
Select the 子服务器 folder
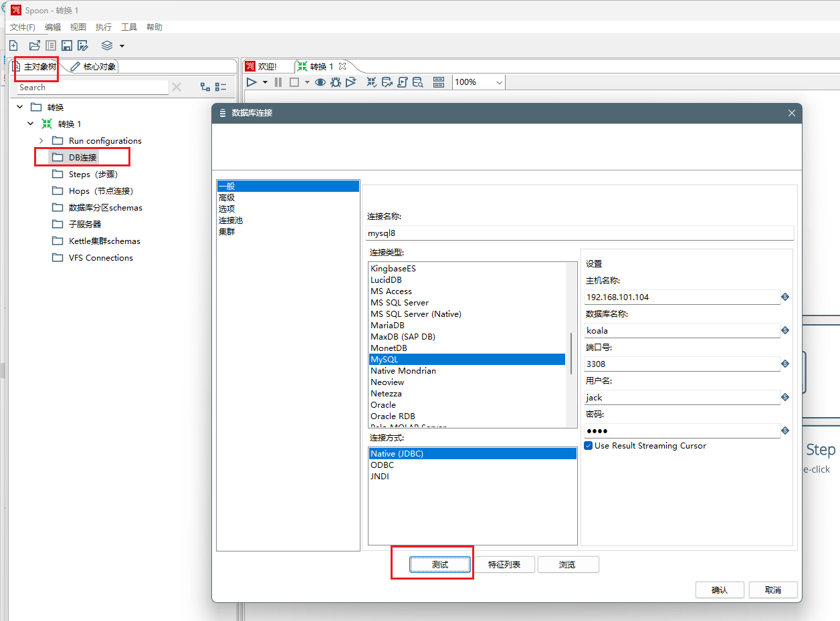tap(84, 224)
